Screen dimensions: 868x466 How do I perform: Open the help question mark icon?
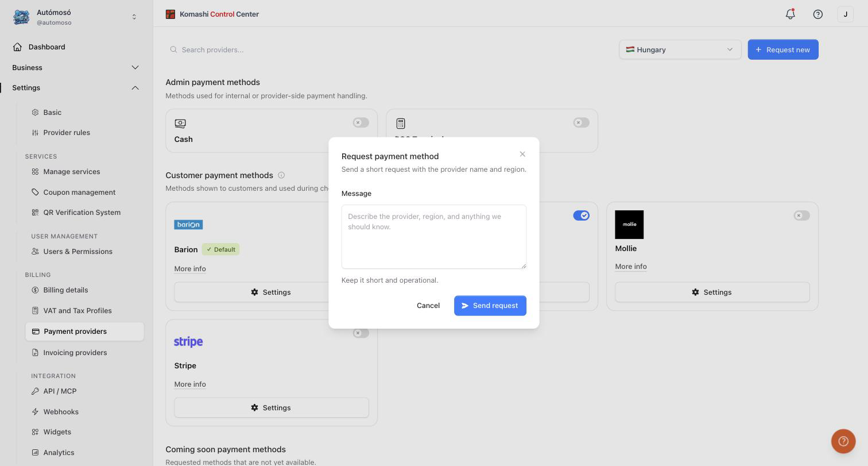(x=818, y=14)
